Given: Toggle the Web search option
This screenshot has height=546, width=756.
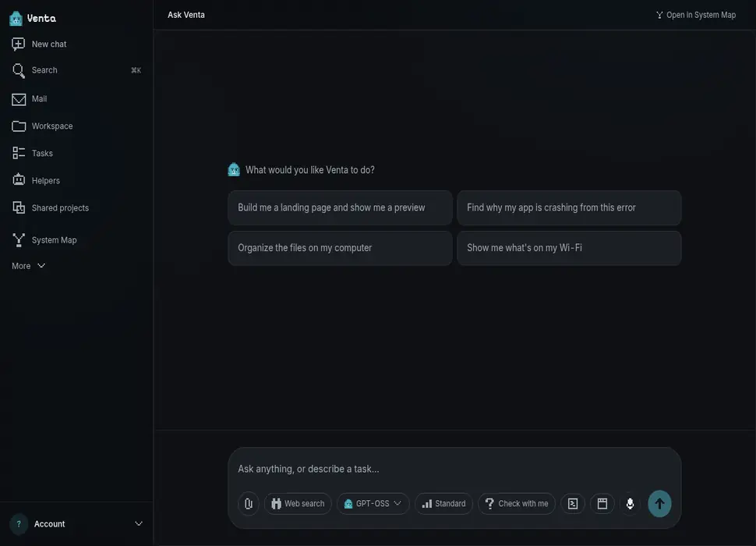Looking at the screenshot, I should tap(298, 504).
